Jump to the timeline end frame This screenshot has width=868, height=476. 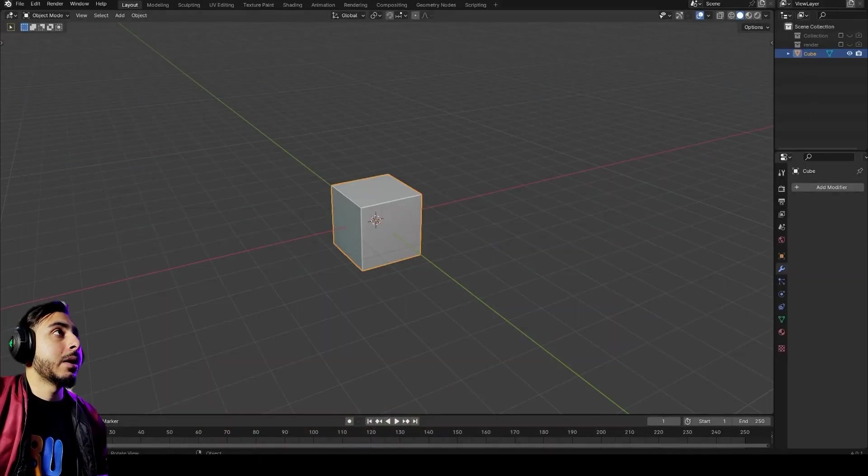(415, 421)
